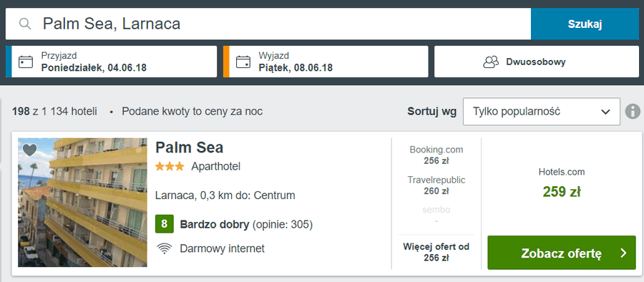Expand the Dwuosobowy room type selector

click(x=537, y=62)
